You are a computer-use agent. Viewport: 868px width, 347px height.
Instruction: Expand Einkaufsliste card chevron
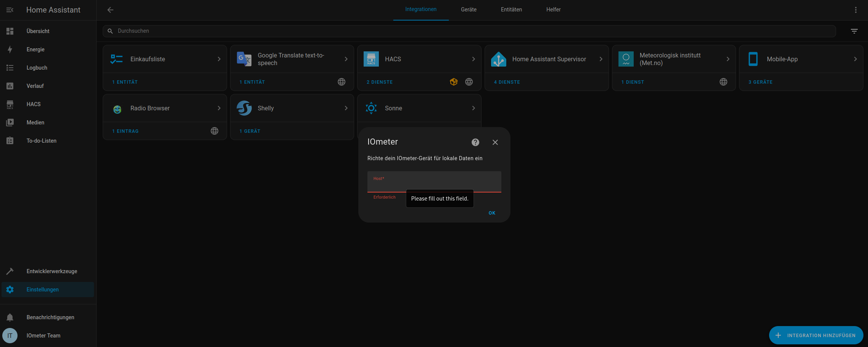219,59
